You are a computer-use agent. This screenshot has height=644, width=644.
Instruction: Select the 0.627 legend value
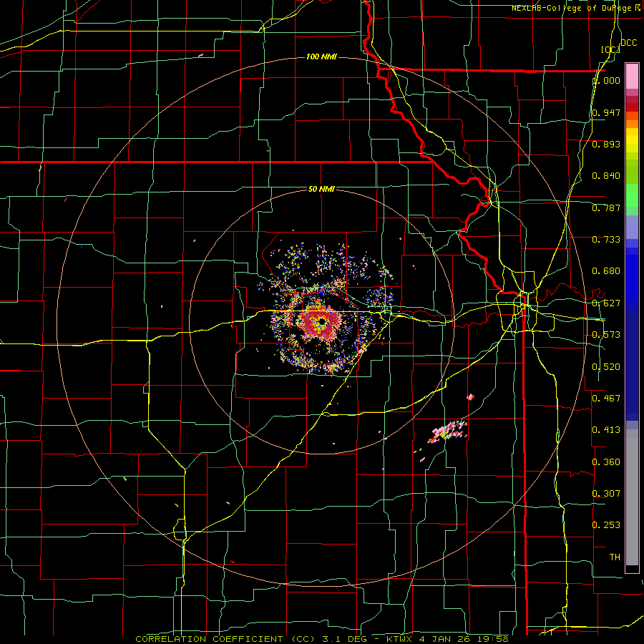606,303
